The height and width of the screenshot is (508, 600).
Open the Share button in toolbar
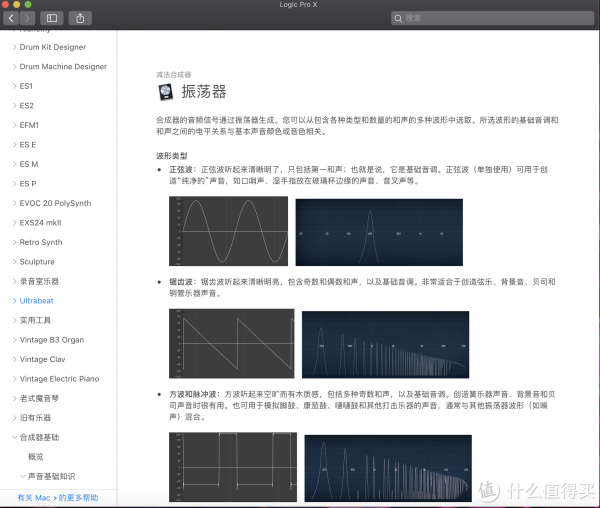80,18
